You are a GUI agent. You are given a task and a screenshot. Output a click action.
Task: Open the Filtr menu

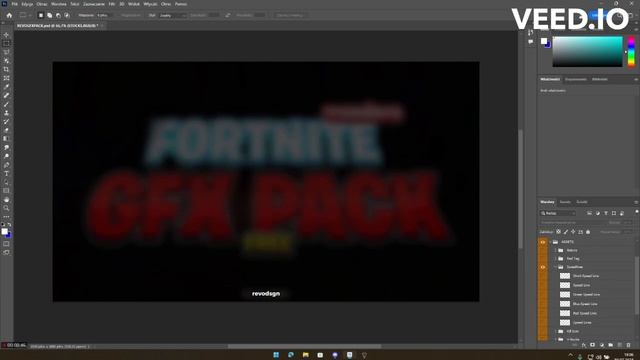tap(111, 4)
